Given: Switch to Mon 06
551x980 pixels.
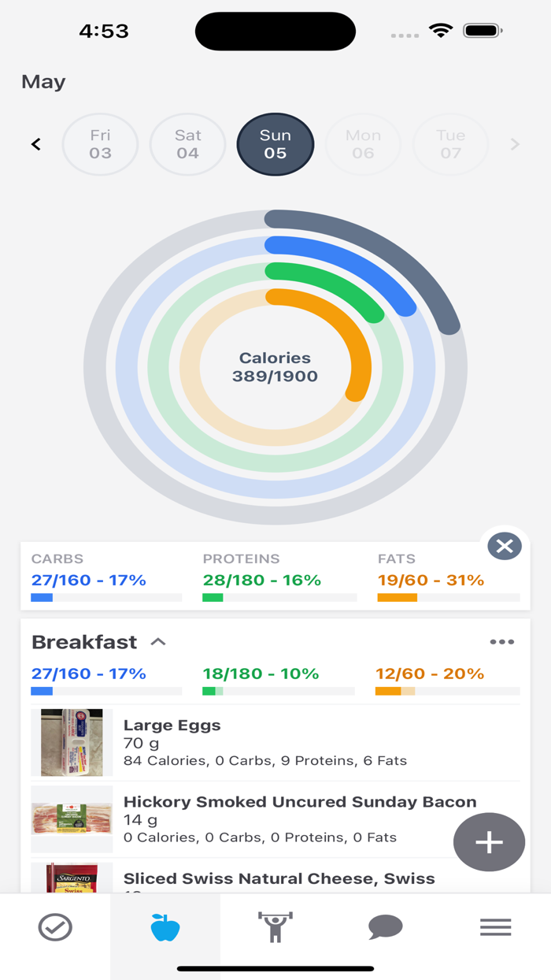Looking at the screenshot, I should 363,144.
